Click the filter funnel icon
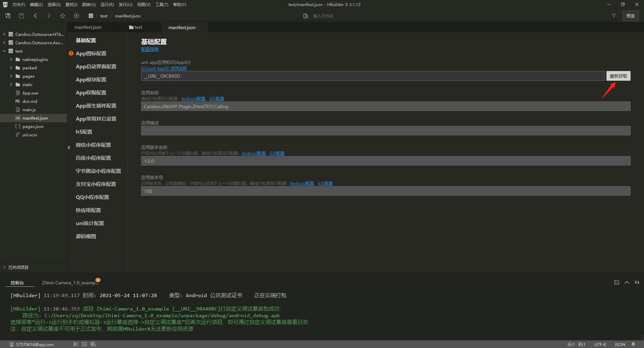The width and height of the screenshot is (644, 348). (x=614, y=16)
